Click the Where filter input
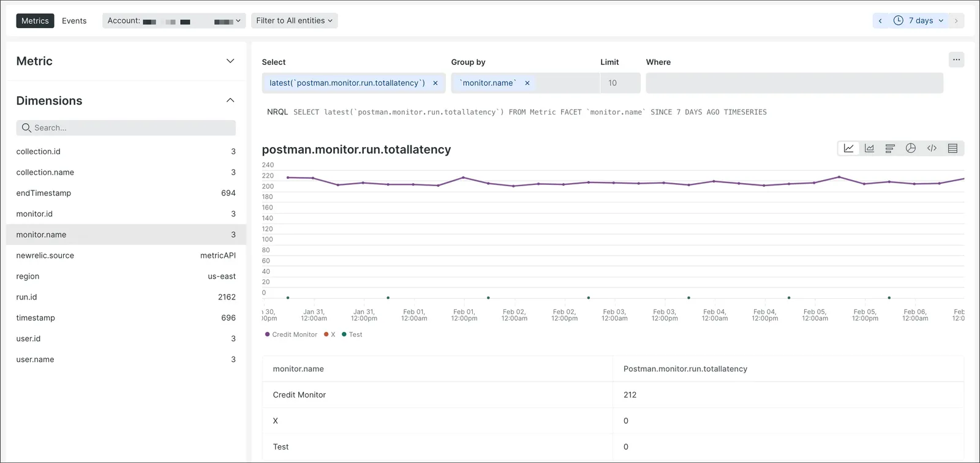Screen dimensions: 980x463 click(x=794, y=83)
